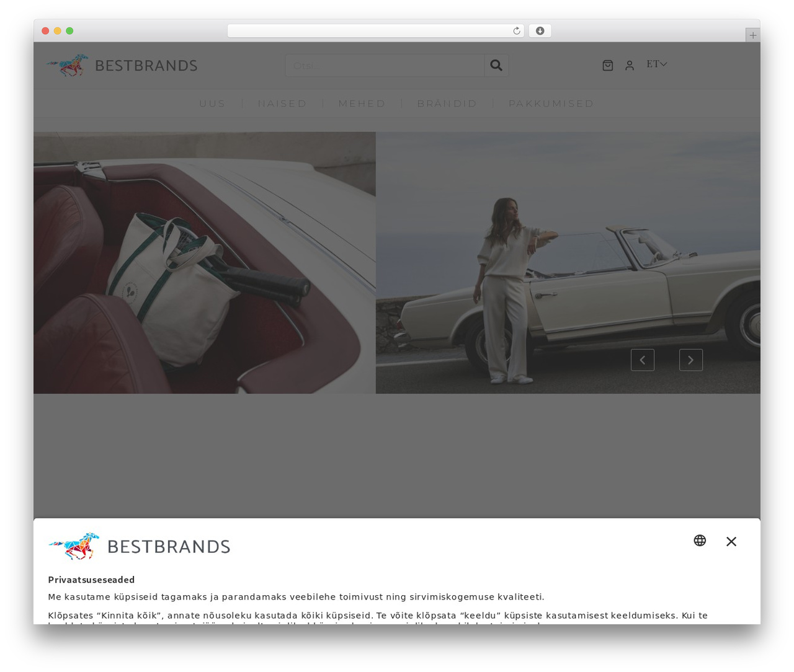
Task: Open the MEHED menu item
Action: 362,104
